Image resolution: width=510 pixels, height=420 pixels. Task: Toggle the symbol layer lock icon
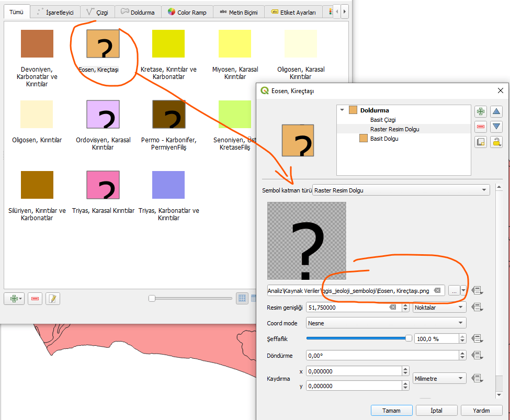(x=496, y=142)
